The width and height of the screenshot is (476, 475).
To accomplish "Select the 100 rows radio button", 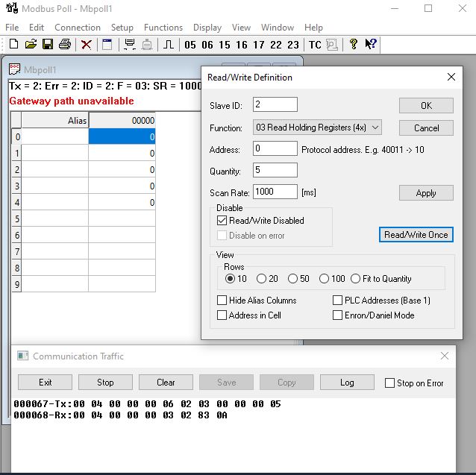I will (x=324, y=278).
